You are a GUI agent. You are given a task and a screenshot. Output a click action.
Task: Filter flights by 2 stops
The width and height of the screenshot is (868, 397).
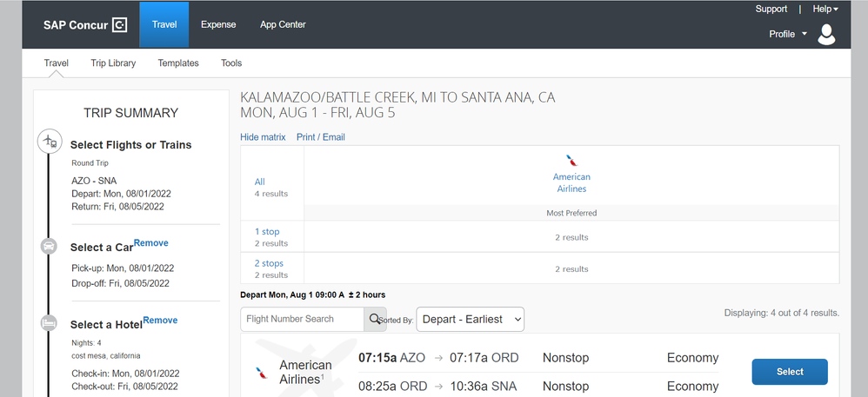pos(269,263)
